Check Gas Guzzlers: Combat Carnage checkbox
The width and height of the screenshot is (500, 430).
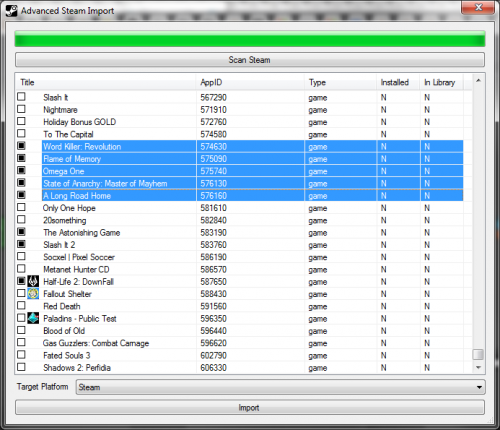[x=21, y=342]
